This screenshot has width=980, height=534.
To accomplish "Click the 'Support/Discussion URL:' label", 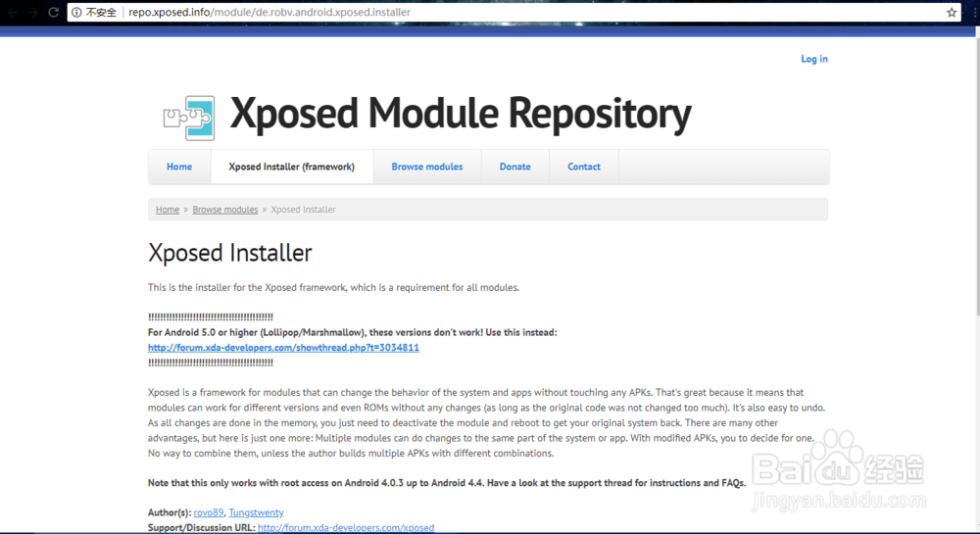I will point(201,528).
